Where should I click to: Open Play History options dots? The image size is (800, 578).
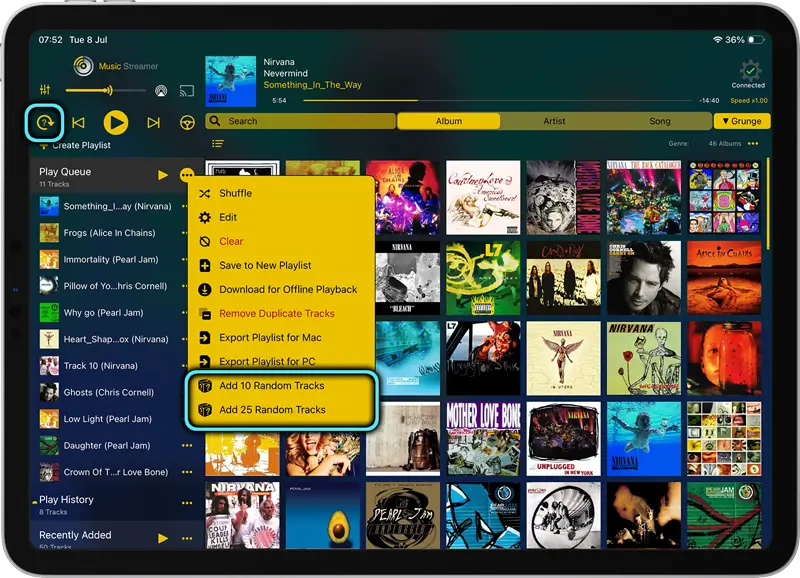[x=187, y=503]
